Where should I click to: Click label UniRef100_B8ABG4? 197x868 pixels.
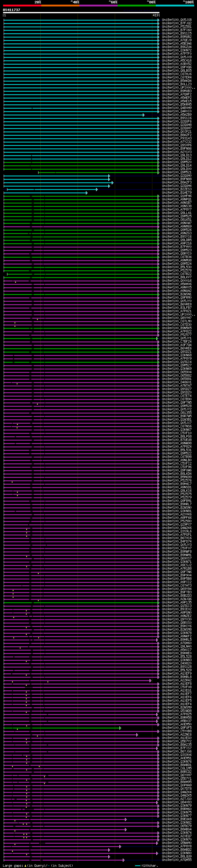pyautogui.click(x=177, y=830)
